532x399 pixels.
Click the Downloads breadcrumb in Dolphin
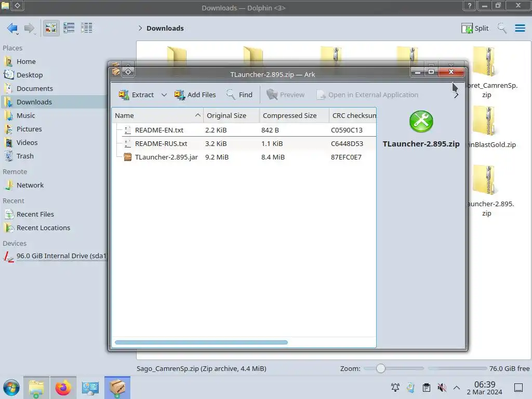165,28
